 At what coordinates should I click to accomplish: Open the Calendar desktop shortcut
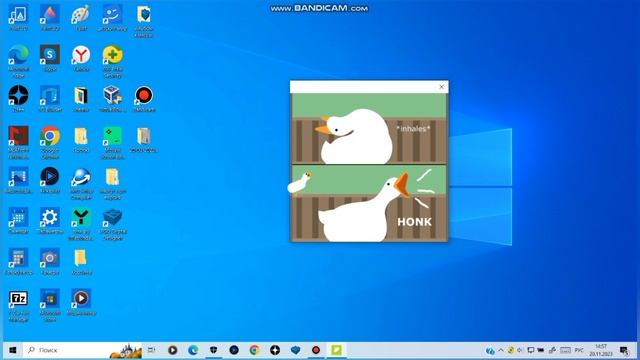click(18, 220)
